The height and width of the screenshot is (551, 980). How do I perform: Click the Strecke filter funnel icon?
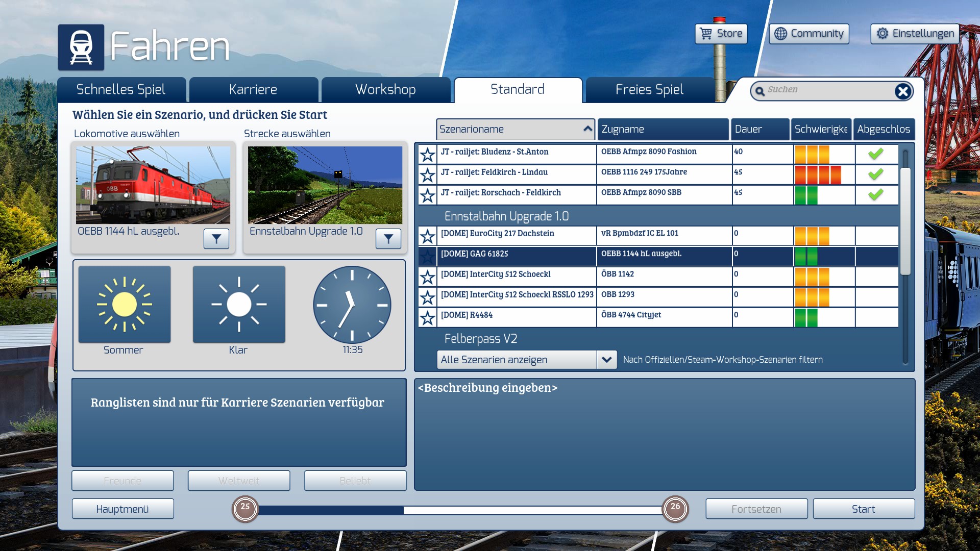point(388,238)
